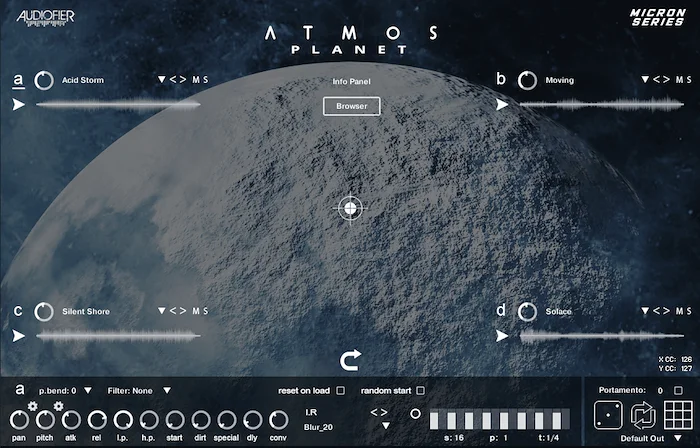700x448 pixels.
Task: Click the l.p. filter knob
Action: 123,420
